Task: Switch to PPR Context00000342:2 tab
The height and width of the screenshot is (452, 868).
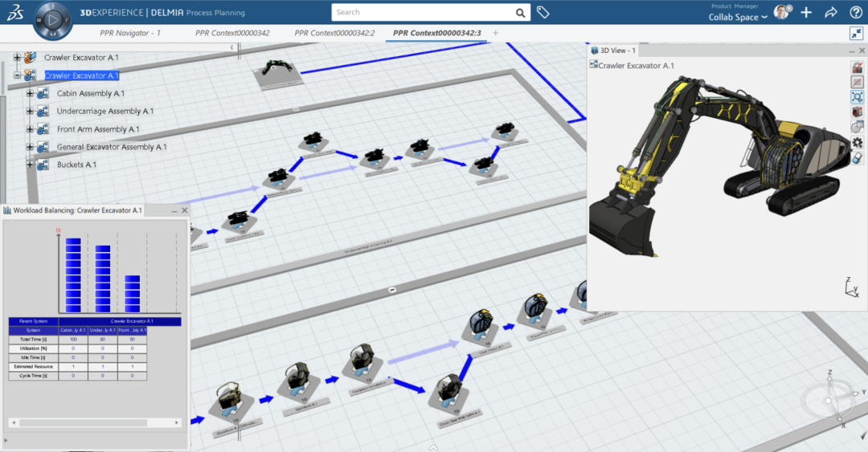Action: 334,33
